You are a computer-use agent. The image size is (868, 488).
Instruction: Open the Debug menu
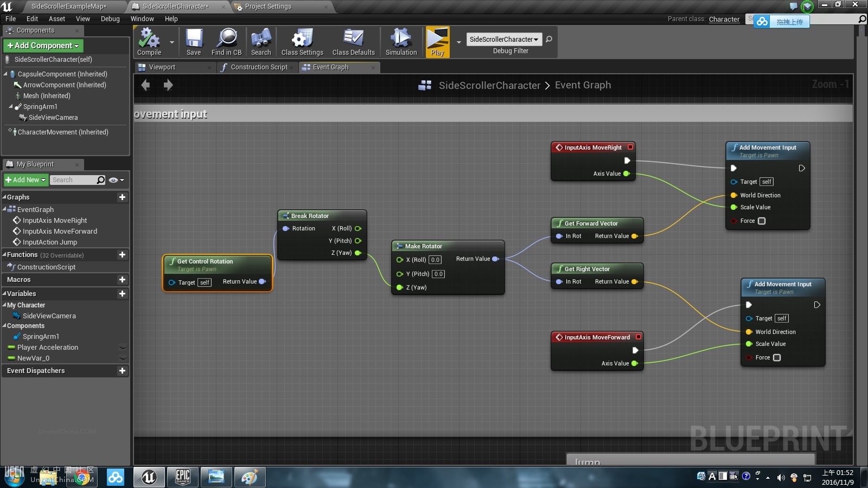tap(110, 19)
